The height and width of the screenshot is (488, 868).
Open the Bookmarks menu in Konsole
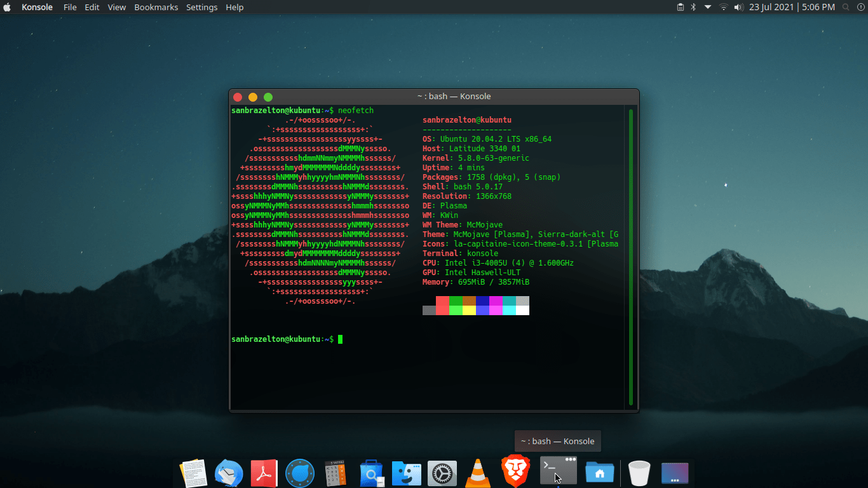(156, 7)
